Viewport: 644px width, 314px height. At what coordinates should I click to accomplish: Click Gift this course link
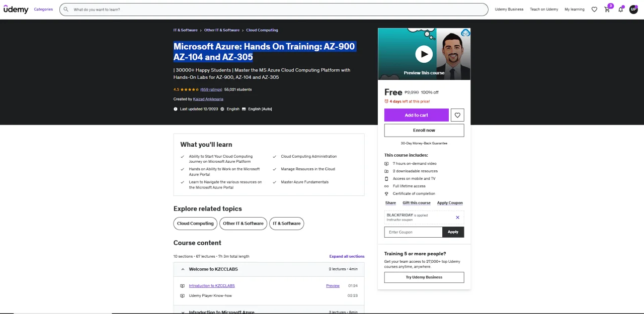417,203
